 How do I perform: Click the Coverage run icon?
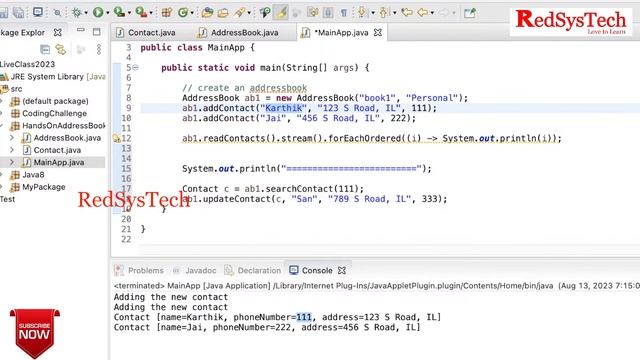(119, 13)
